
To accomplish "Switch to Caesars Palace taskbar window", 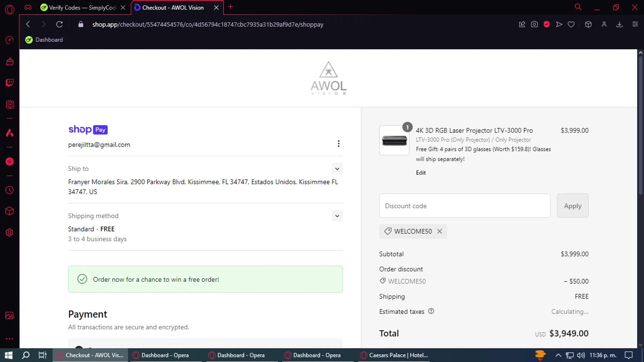I will click(x=394, y=355).
